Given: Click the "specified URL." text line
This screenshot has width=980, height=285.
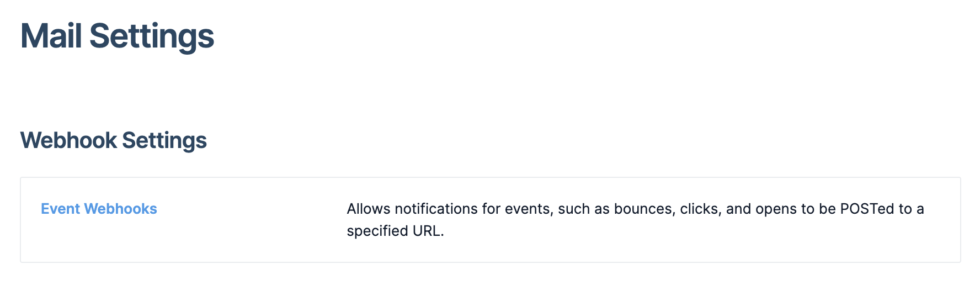Looking at the screenshot, I should (395, 231).
